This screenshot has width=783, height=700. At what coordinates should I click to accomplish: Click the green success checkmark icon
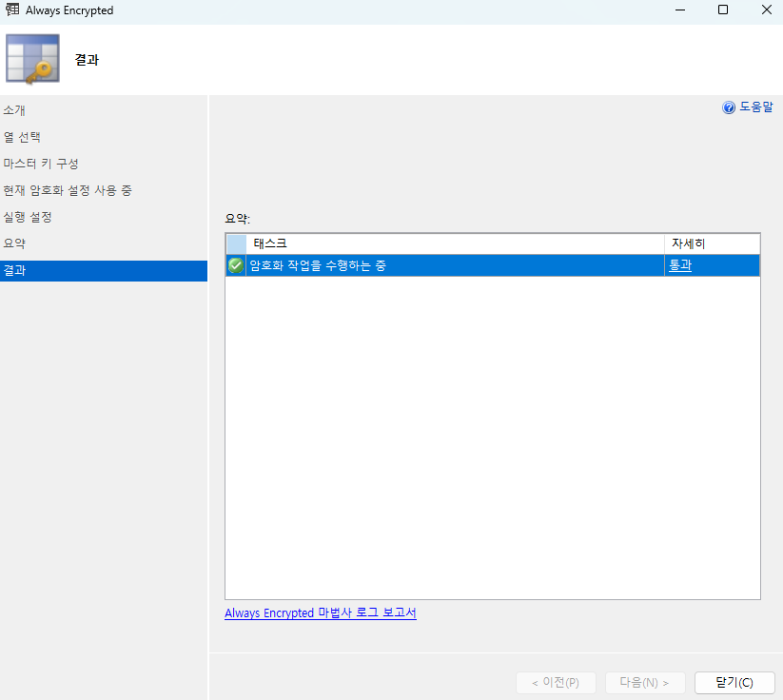point(236,265)
